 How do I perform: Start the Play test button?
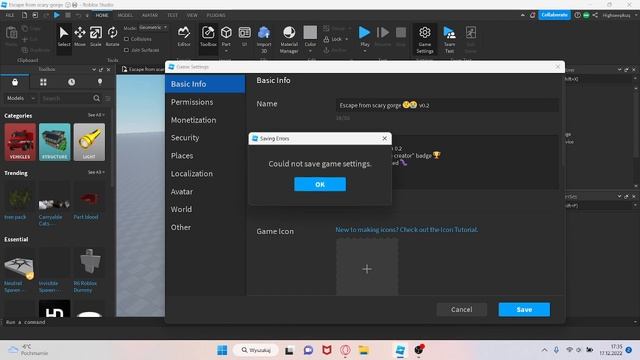point(364,33)
